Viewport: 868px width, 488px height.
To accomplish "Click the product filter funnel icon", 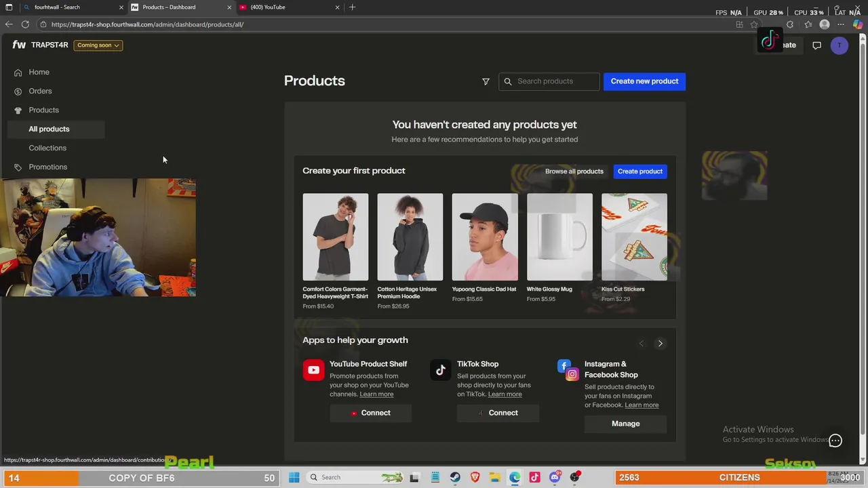I will click(486, 81).
